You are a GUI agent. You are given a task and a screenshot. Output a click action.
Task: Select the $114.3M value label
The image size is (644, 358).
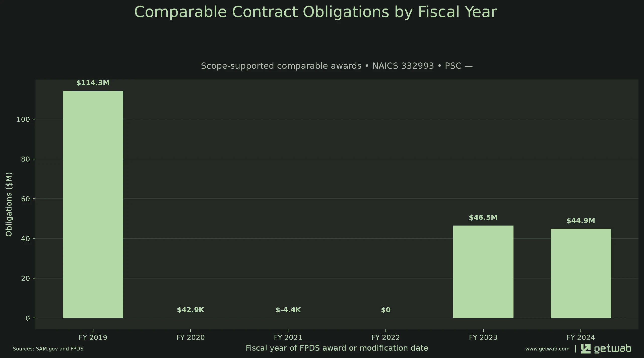point(93,83)
